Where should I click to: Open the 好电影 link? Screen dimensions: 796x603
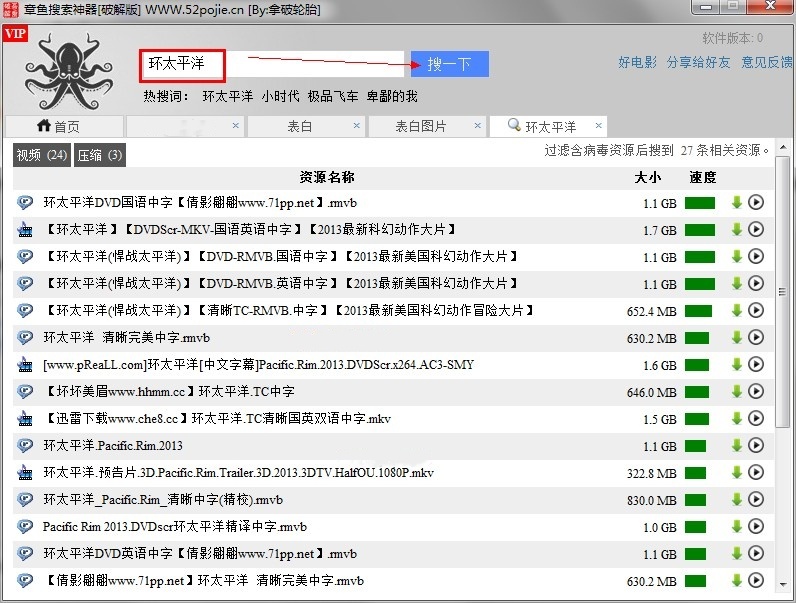coord(637,62)
